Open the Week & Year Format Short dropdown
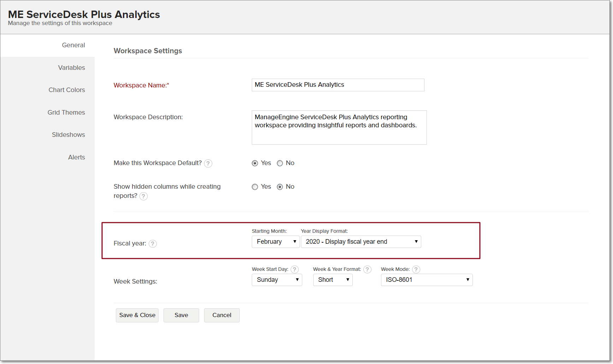 tap(333, 280)
